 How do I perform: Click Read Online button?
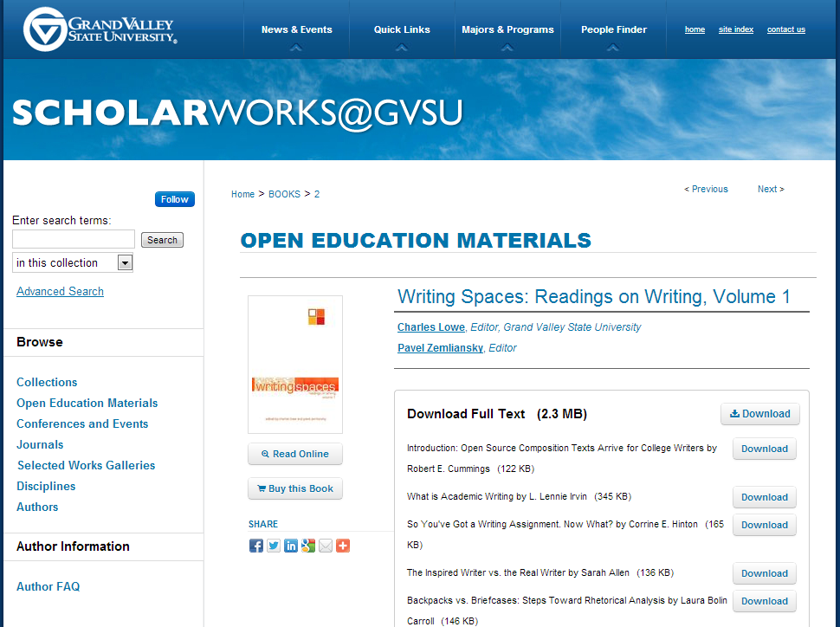(295, 454)
